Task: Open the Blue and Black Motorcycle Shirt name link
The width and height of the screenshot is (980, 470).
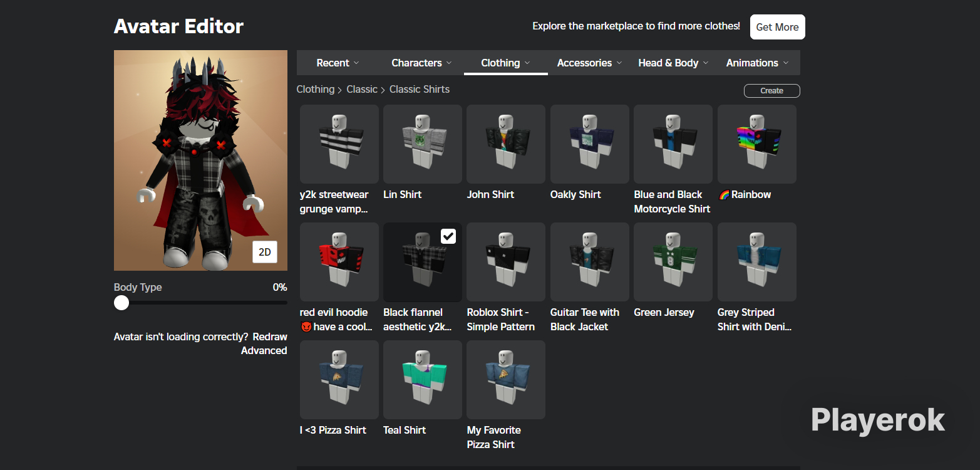Action: pos(672,201)
